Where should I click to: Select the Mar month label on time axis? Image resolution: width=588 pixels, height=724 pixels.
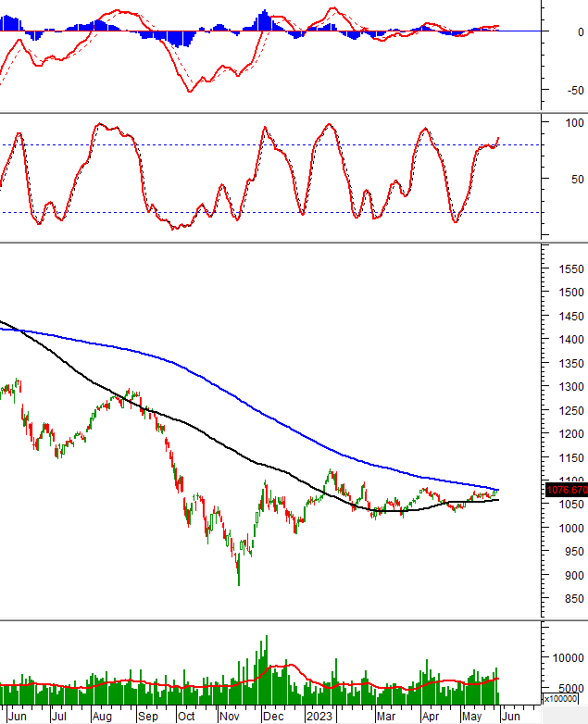tap(386, 717)
